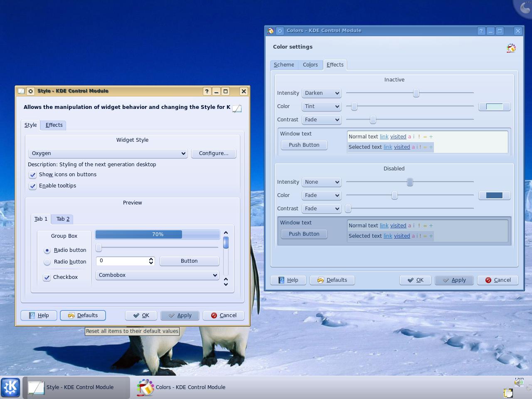Click the Inactive color swatch button
This screenshot has height=399, width=532.
[x=494, y=106]
